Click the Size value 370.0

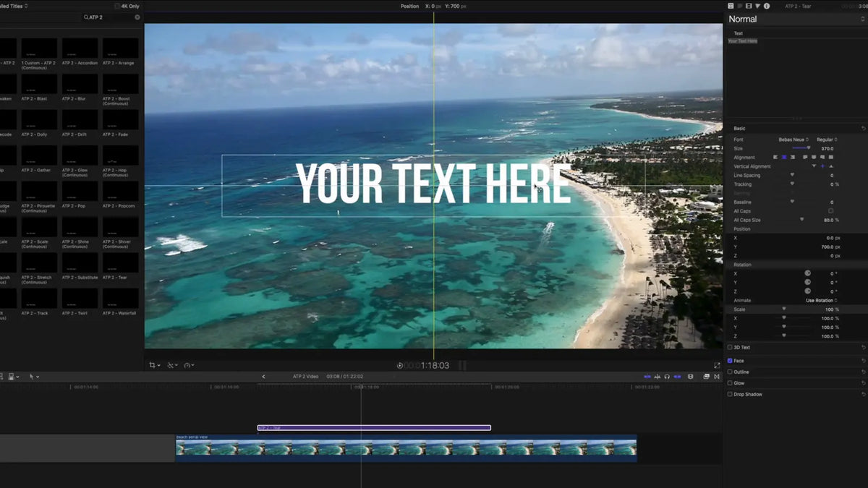tap(827, 148)
